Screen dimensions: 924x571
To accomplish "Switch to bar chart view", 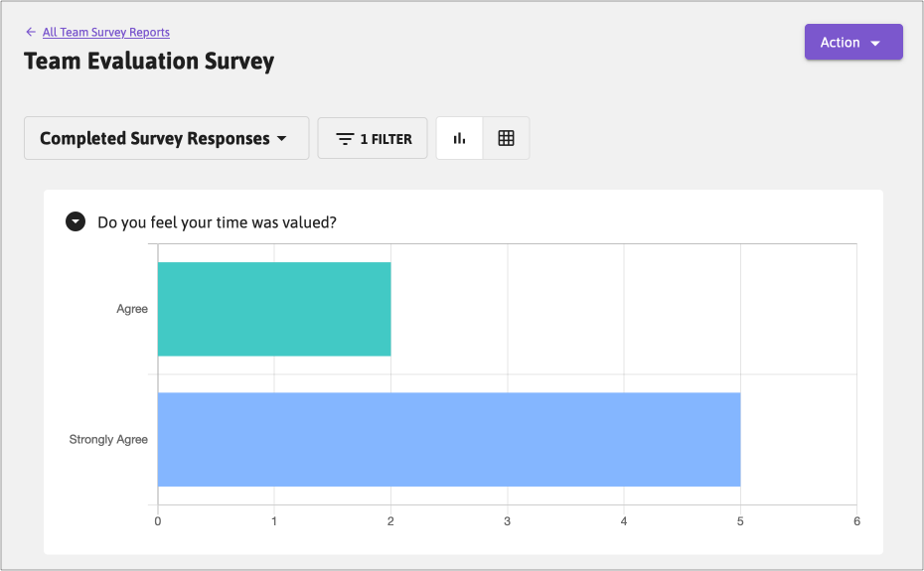I will click(459, 139).
